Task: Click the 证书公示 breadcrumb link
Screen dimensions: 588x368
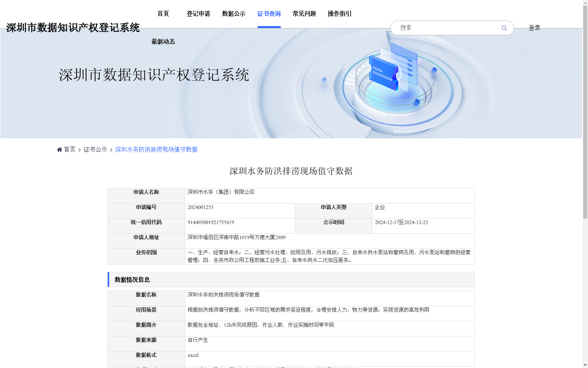Action: 94,149
